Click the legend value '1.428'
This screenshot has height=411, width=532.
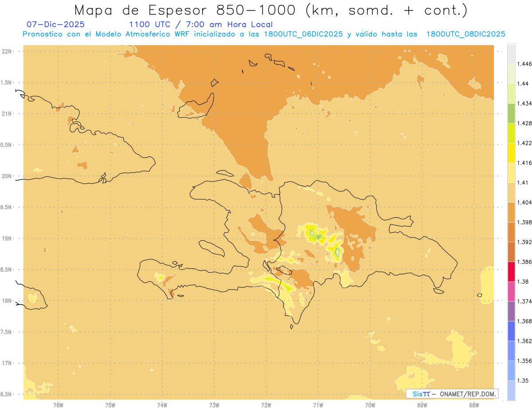524,123
